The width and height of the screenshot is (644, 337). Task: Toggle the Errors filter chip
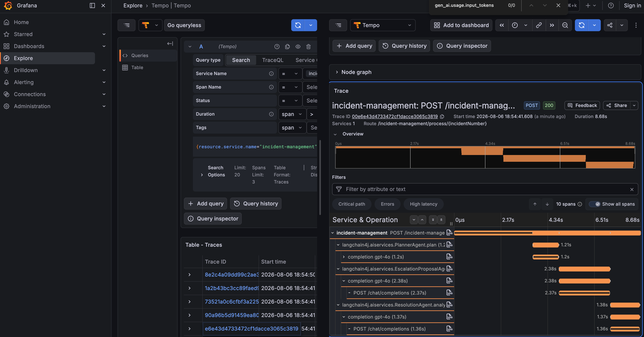[387, 204]
